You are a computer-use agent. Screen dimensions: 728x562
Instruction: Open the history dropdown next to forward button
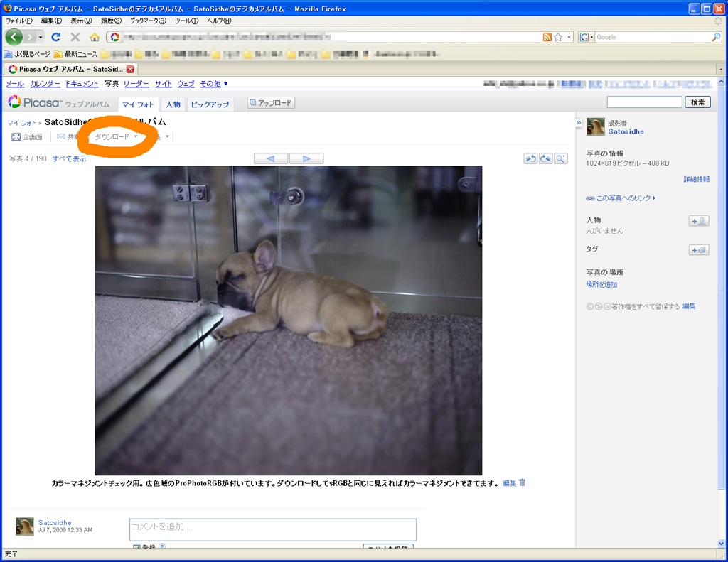(x=41, y=37)
